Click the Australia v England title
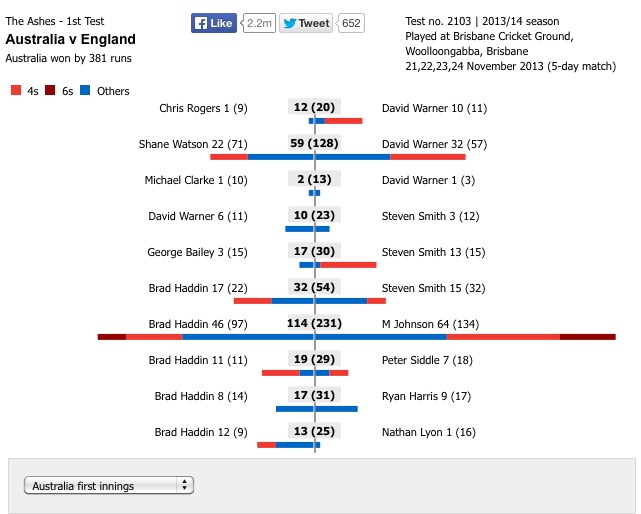The image size is (641, 514). (x=70, y=39)
